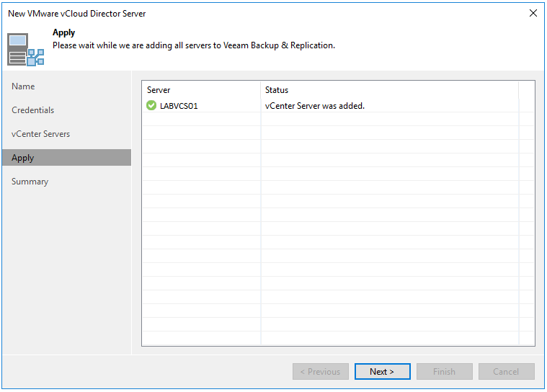Click the 'vCenter Server was added.' status text
This screenshot has height=392, width=547.
coord(315,106)
